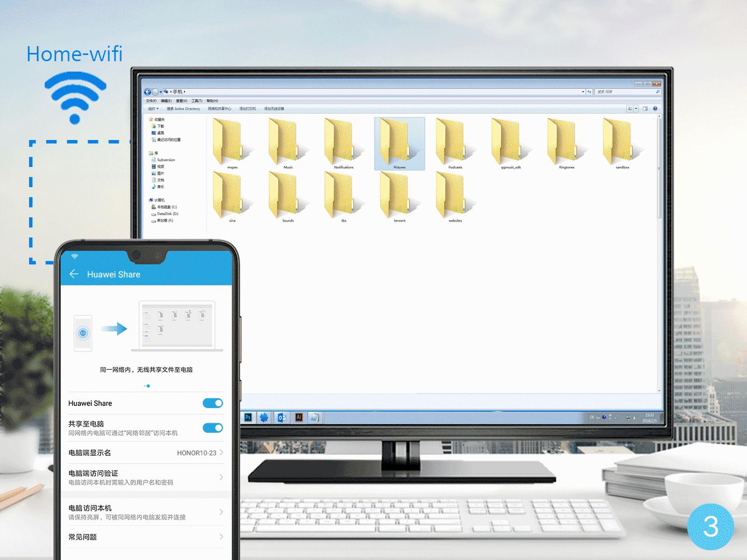Open the recent pages dropdown beside the forward button
Viewport: 747px width, 560px height.
[161, 92]
